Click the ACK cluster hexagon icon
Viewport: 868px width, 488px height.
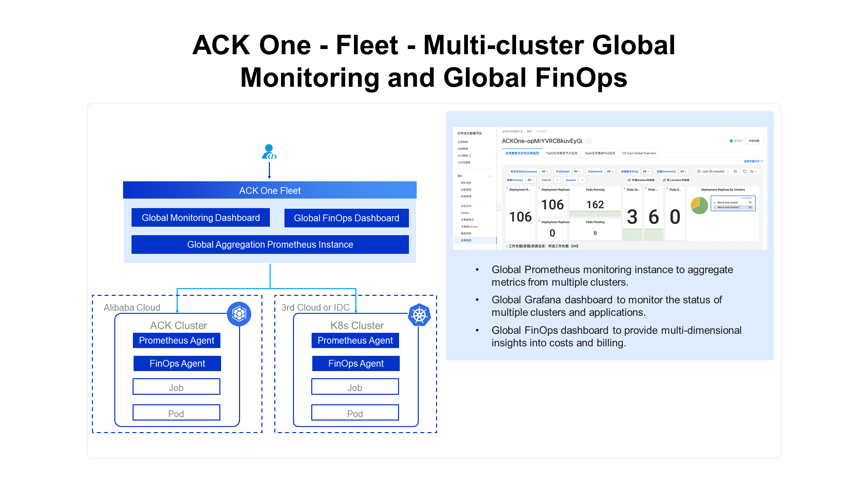[239, 314]
